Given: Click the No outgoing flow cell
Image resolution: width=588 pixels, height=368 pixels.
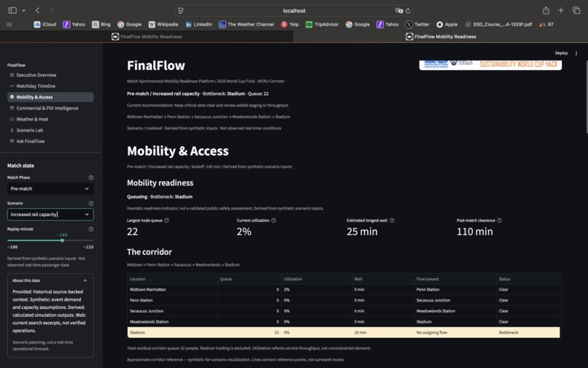Looking at the screenshot, I should pyautogui.click(x=455, y=333).
